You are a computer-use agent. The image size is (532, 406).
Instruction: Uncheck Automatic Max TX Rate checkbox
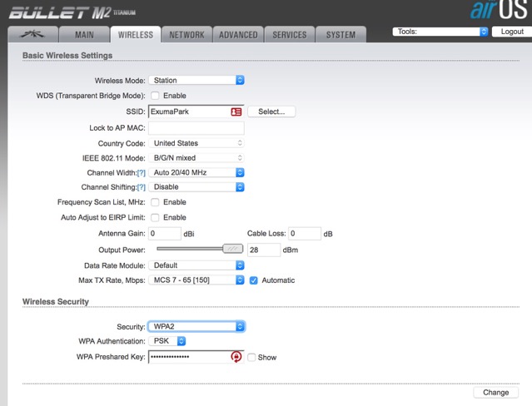(254, 280)
